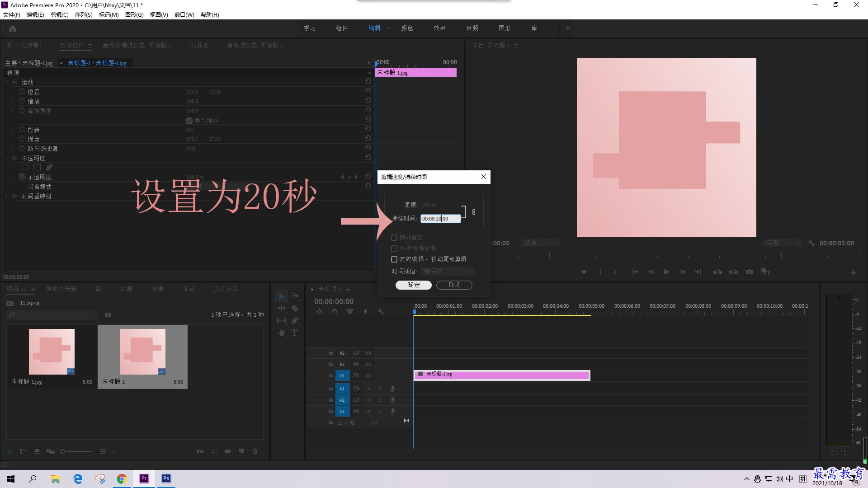Mute audio track A1

[368, 389]
